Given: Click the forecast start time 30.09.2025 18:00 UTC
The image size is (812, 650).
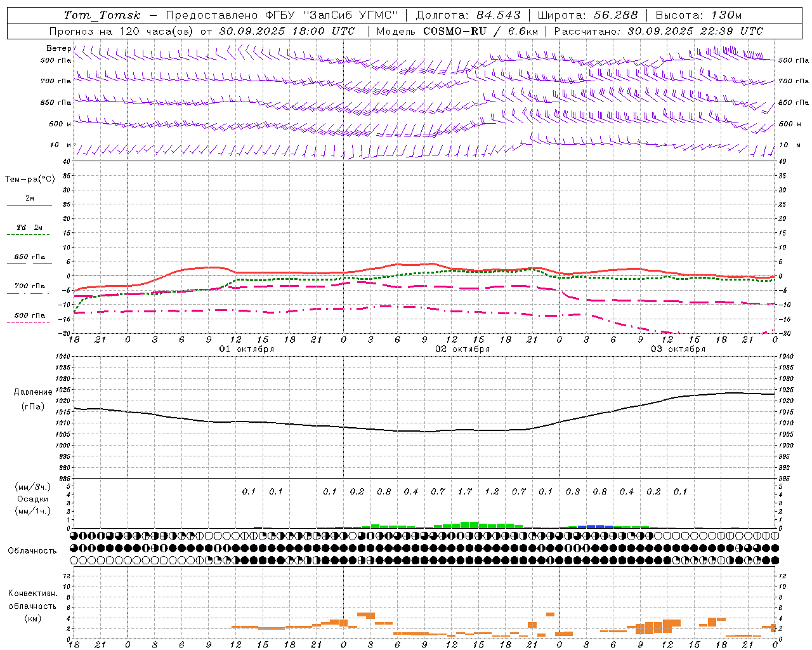Looking at the screenshot, I should coord(287,31).
